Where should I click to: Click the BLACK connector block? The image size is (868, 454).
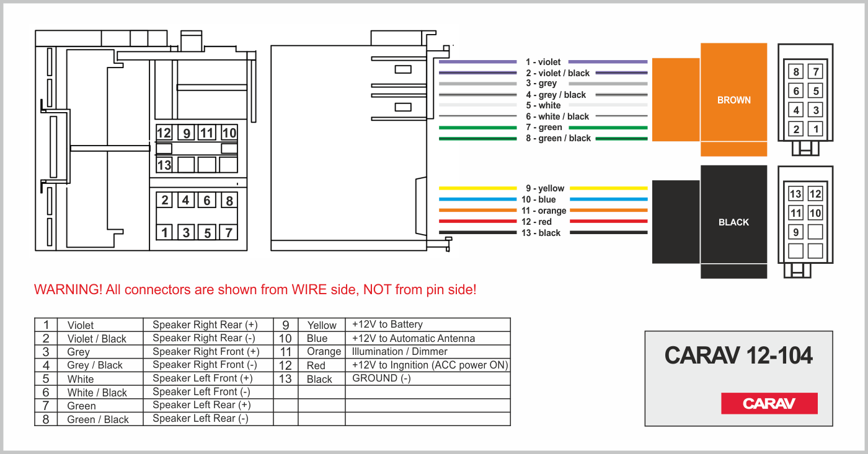733,222
